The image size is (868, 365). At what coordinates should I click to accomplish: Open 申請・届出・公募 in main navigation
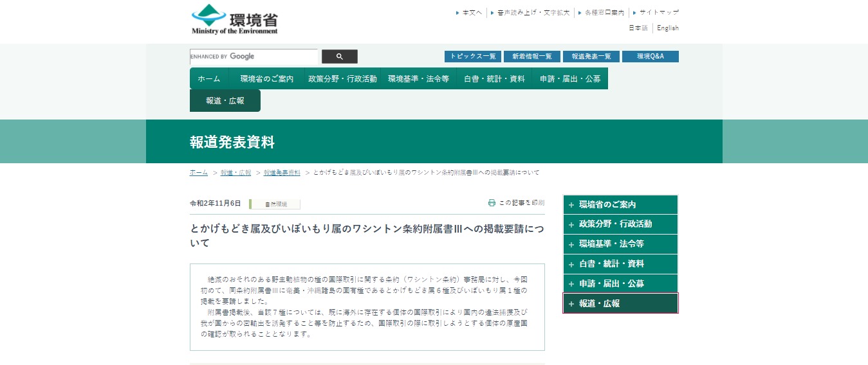[570, 78]
